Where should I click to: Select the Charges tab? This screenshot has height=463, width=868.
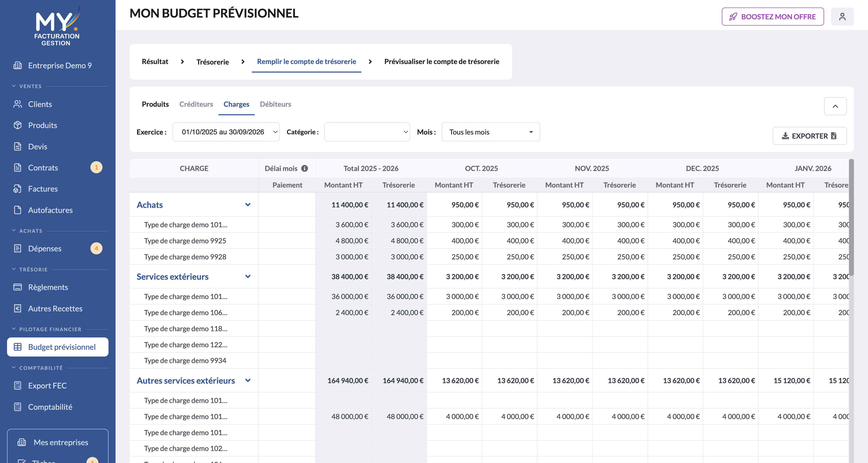pos(236,104)
